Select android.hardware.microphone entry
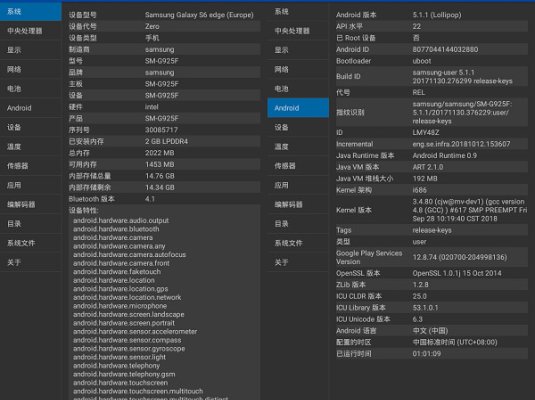The height and width of the screenshot is (400, 535). pyautogui.click(x=120, y=306)
